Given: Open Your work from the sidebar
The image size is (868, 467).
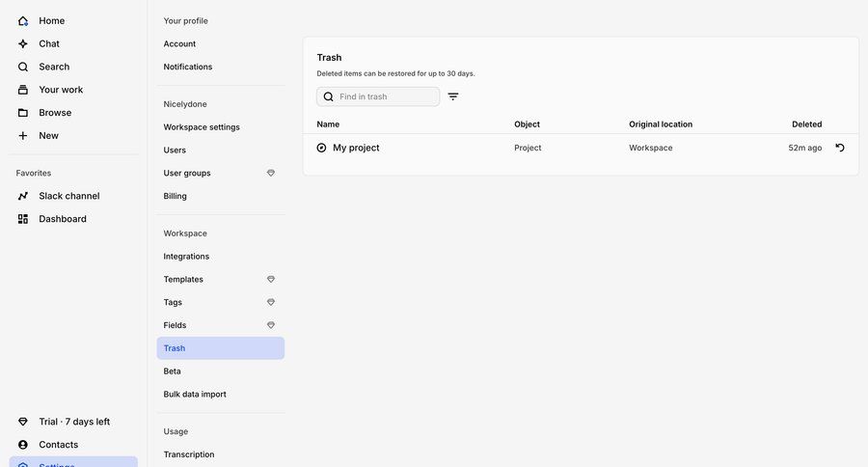Looking at the screenshot, I should pyautogui.click(x=60, y=90).
